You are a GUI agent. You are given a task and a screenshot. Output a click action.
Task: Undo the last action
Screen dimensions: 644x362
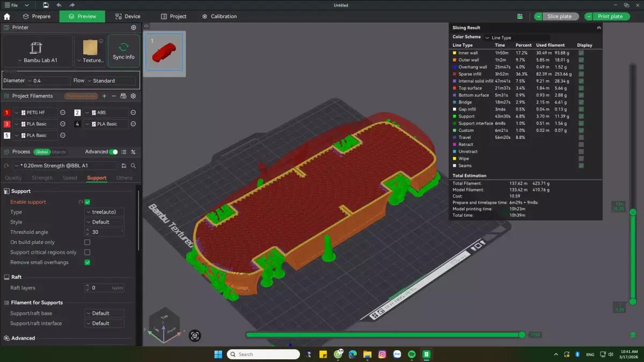[x=59, y=5]
